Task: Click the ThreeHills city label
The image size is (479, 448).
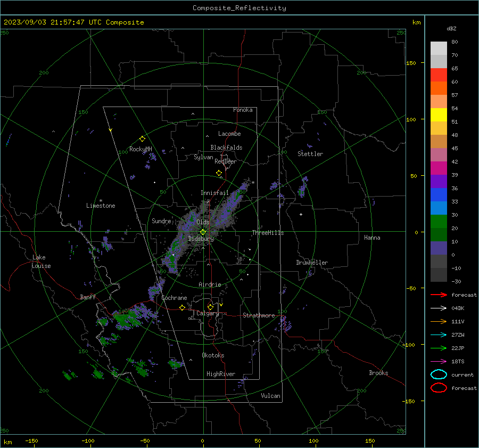Action: pos(268,233)
